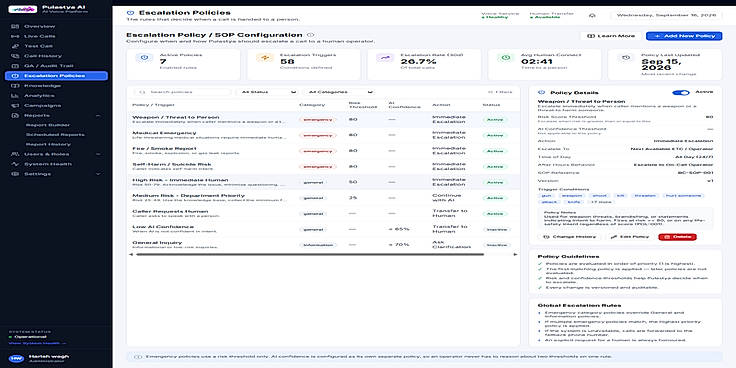This screenshot has height=368, width=736.
Task: Open the System Health pulse icon
Action: pyautogui.click(x=15, y=164)
